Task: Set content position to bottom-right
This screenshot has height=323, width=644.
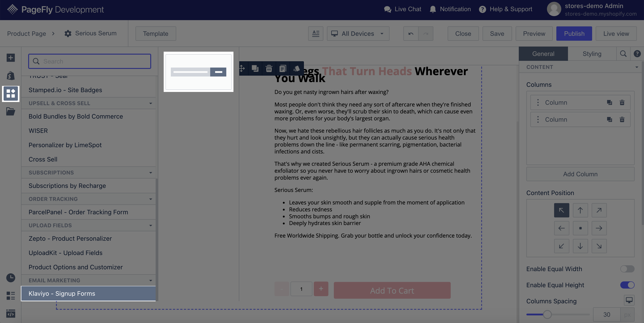Action: coord(599,246)
